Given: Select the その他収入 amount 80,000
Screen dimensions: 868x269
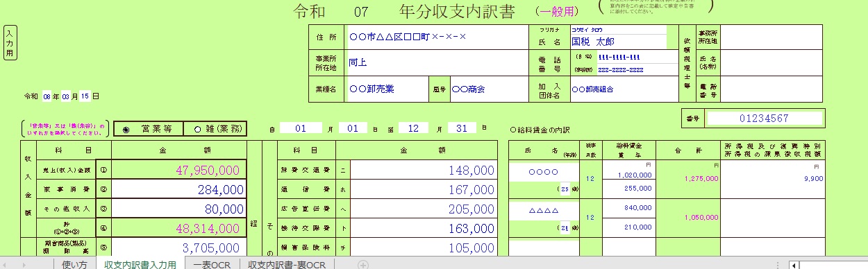Looking at the screenshot, I should (179, 209).
